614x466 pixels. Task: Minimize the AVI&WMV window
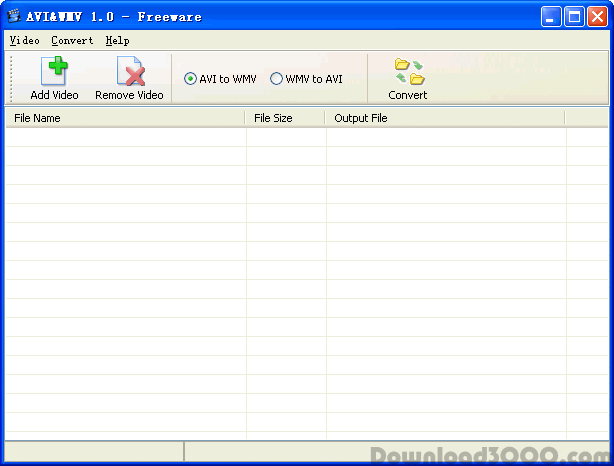click(x=552, y=16)
